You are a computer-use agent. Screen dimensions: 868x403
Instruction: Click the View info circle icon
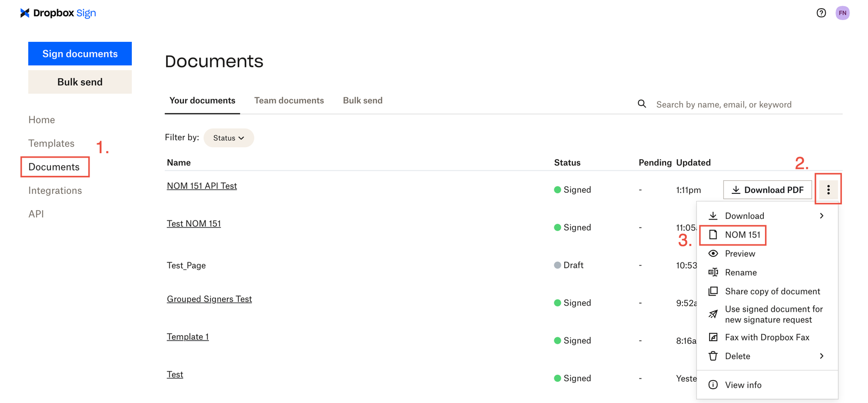(713, 385)
